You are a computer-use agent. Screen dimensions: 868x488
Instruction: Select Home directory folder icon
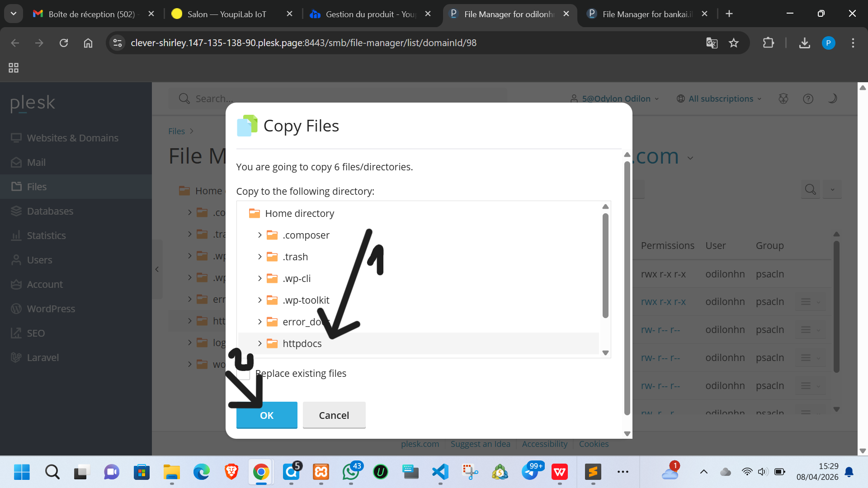tap(255, 213)
